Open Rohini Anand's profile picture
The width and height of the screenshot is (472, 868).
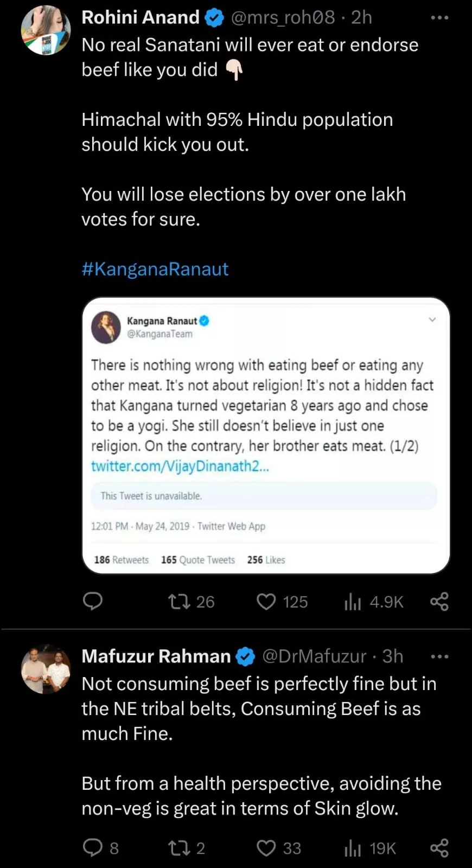(46, 30)
